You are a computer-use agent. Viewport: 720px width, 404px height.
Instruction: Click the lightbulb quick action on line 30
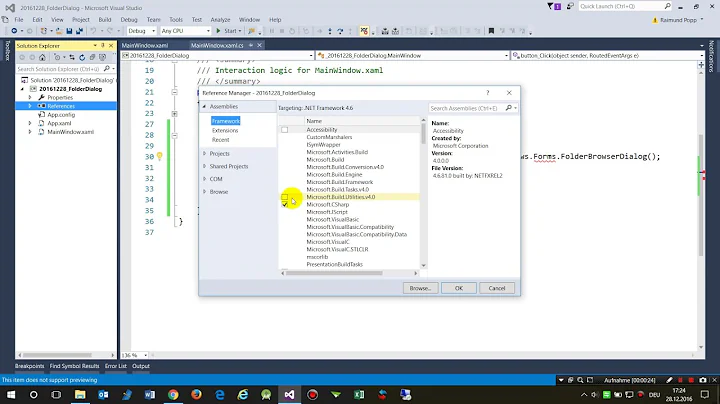point(159,157)
